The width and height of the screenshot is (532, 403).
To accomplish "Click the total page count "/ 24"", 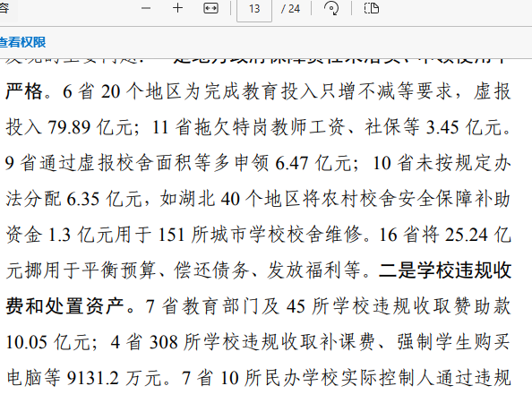I will click(291, 9).
